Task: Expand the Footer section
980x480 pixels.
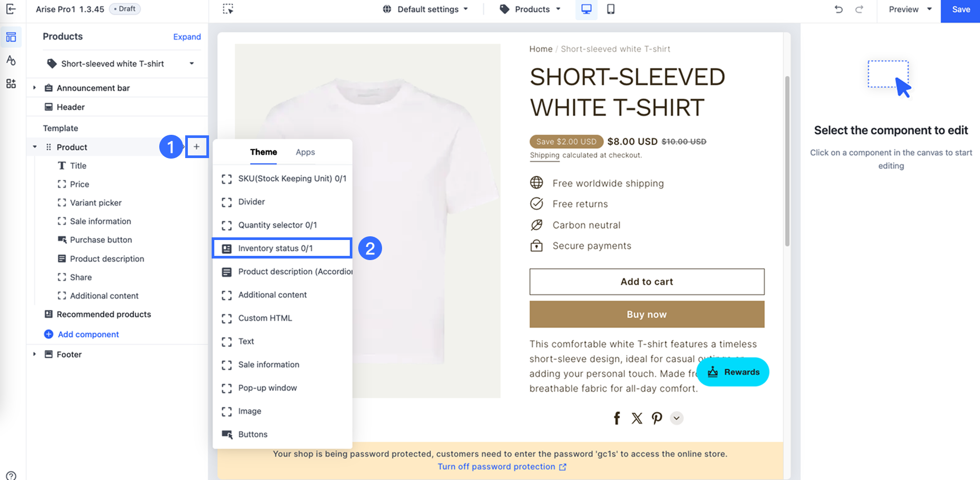Action: pyautogui.click(x=34, y=354)
